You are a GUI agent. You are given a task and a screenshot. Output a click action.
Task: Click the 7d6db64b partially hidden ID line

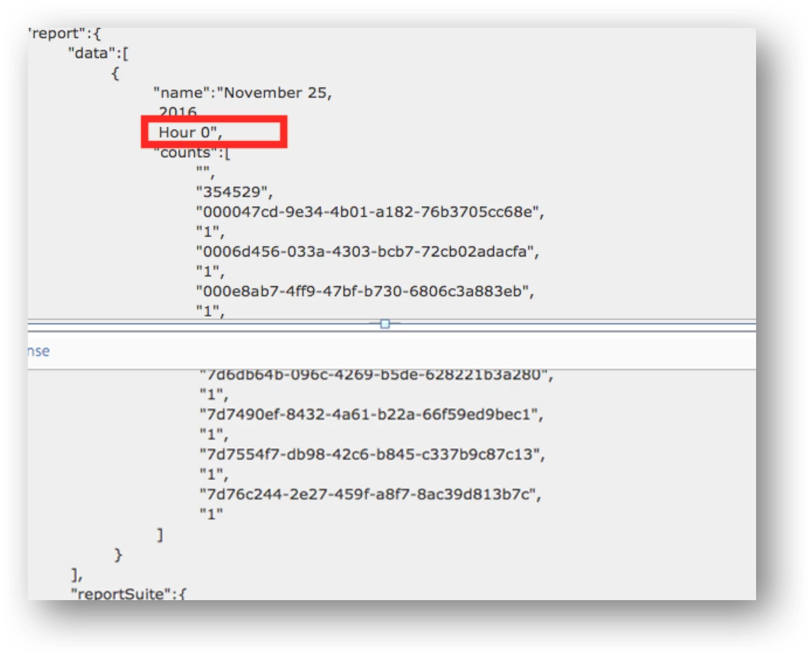point(376,375)
